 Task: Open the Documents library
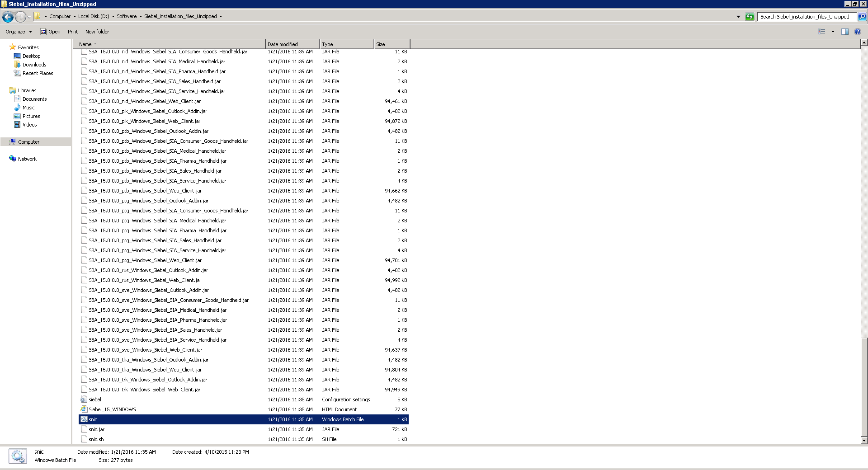coord(34,99)
